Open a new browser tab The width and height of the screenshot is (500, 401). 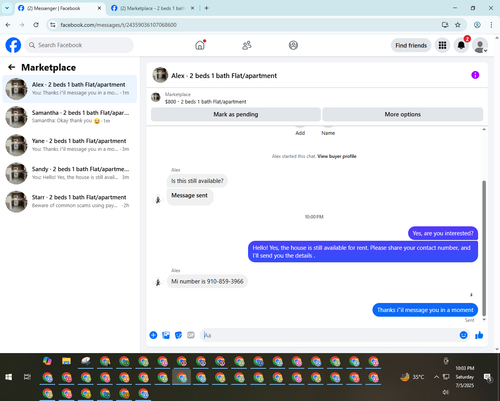(206, 8)
